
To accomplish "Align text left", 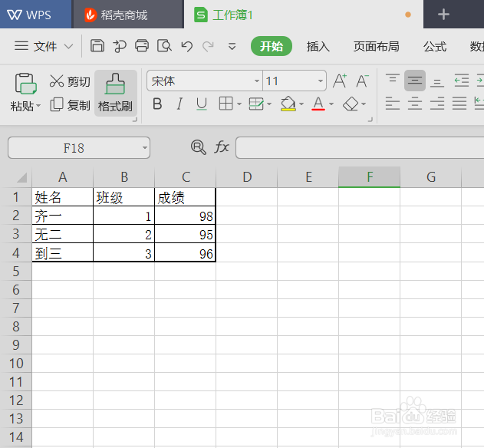I will 393,104.
